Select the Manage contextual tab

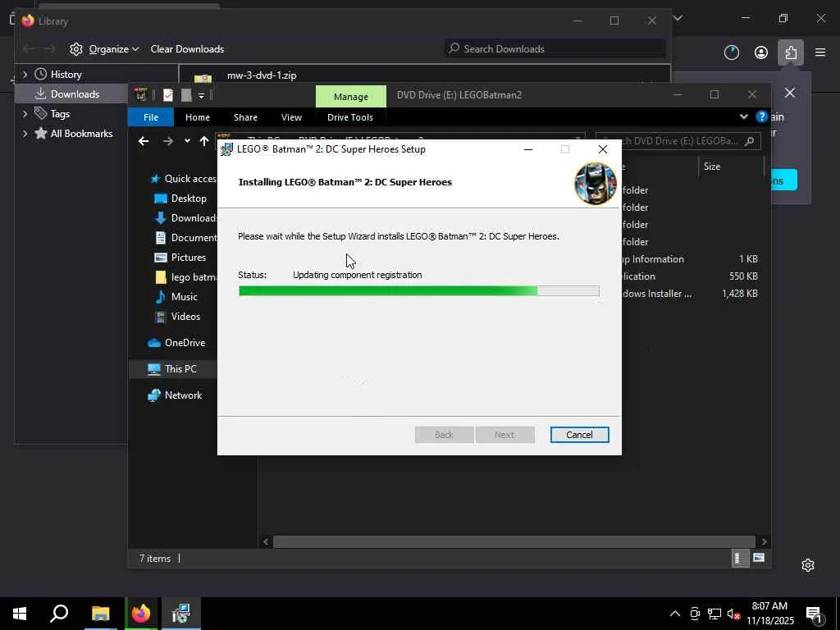click(x=351, y=97)
